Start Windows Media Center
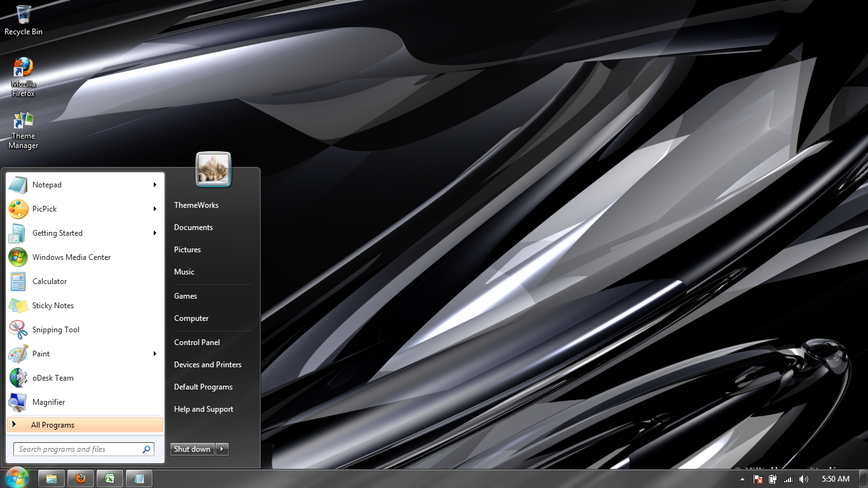The width and height of the screenshot is (868, 488). coord(85,257)
